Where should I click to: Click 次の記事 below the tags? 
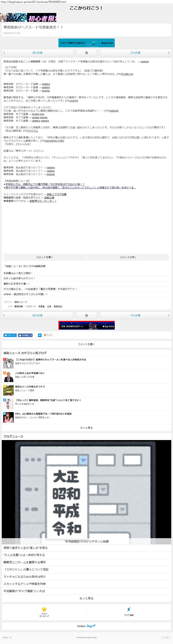pos(135,315)
